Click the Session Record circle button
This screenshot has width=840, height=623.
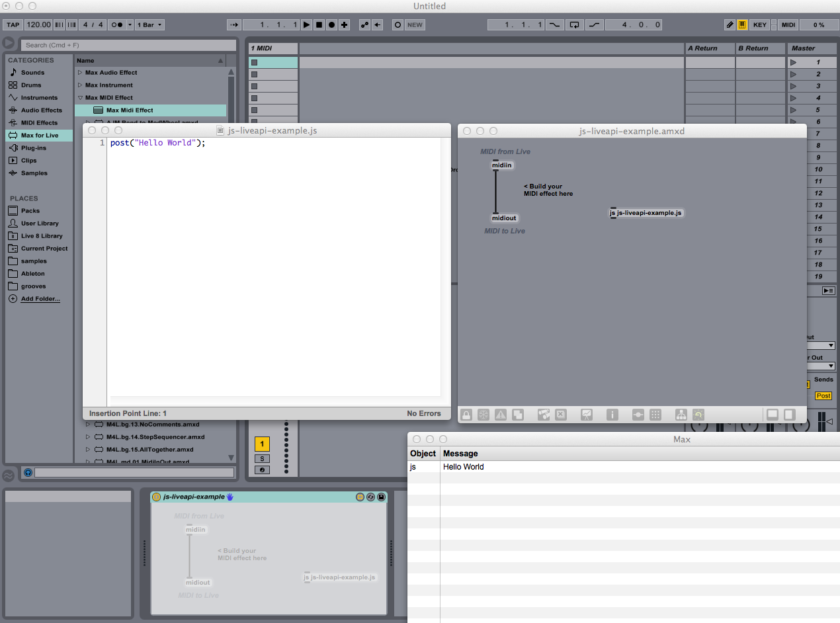tap(398, 24)
